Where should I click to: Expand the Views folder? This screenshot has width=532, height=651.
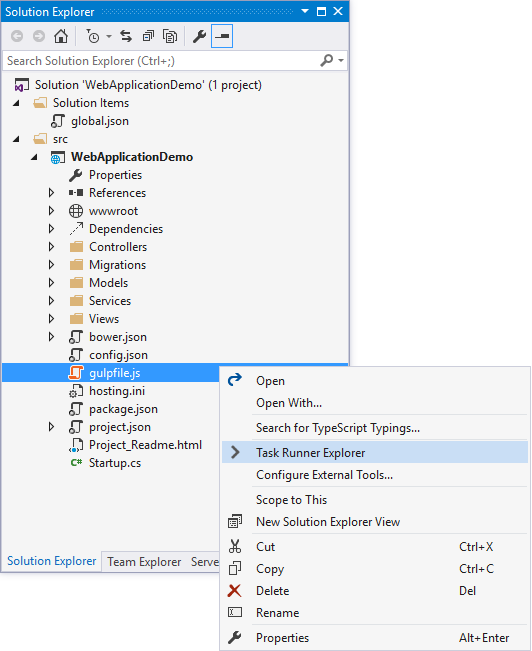[51, 319]
